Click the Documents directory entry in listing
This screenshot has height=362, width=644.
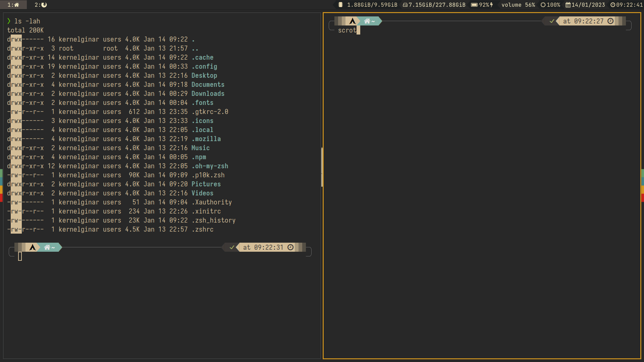pos(208,84)
